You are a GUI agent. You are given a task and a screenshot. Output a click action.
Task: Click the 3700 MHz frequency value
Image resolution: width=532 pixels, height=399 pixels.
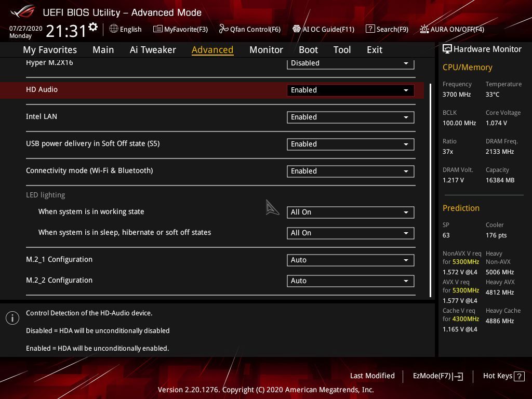point(456,95)
